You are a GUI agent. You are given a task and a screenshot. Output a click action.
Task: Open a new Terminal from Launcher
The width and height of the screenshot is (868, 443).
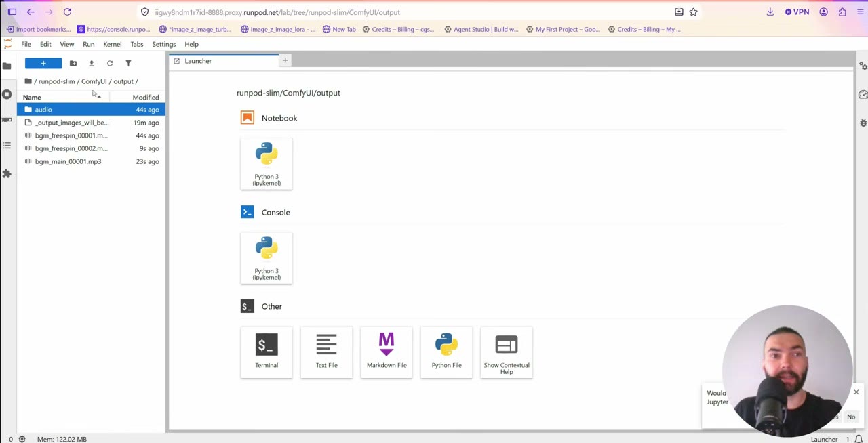pyautogui.click(x=267, y=352)
